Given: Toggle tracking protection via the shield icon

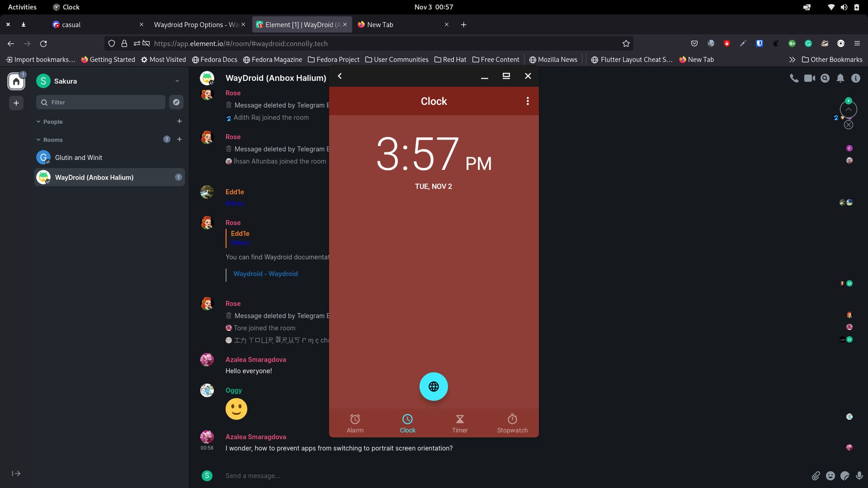Looking at the screenshot, I should [112, 43].
